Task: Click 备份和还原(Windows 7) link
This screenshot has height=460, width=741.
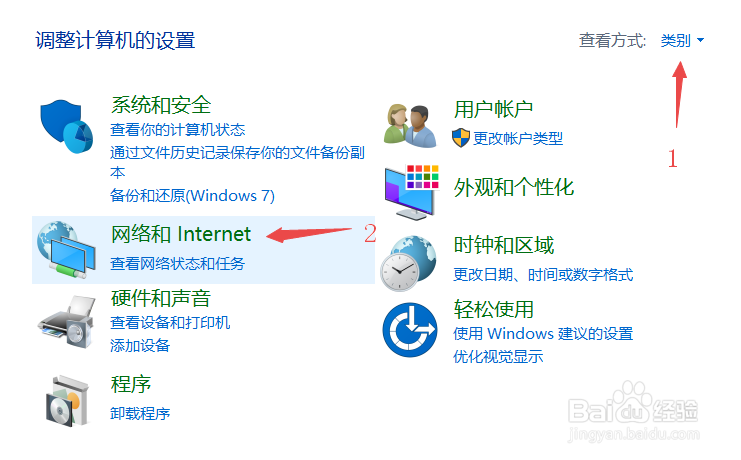Action: (x=192, y=195)
